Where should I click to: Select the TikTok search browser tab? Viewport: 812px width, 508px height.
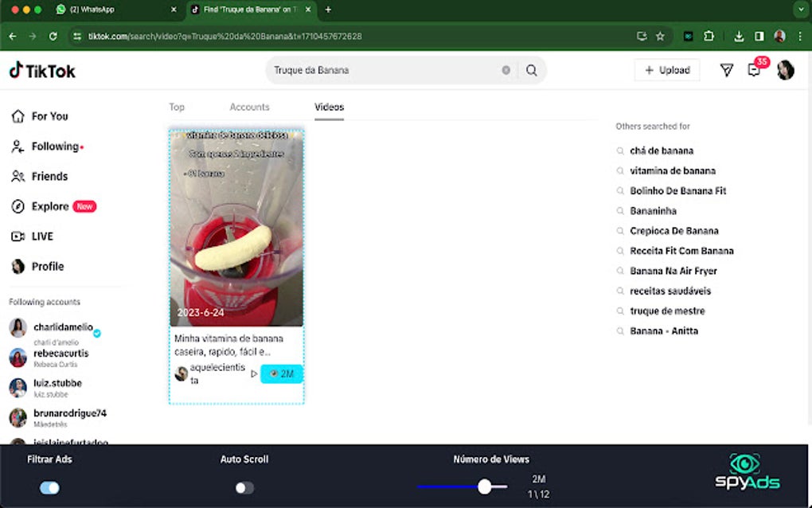(x=251, y=10)
